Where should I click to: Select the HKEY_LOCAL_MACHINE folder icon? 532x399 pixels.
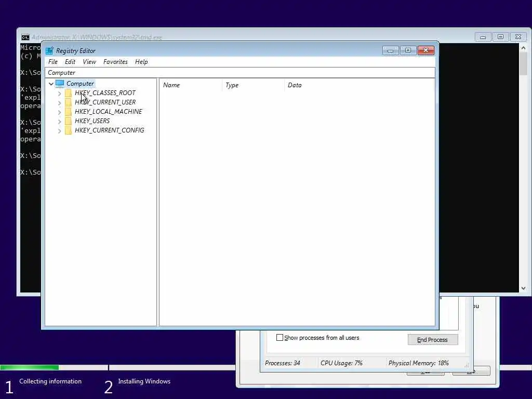(x=68, y=112)
